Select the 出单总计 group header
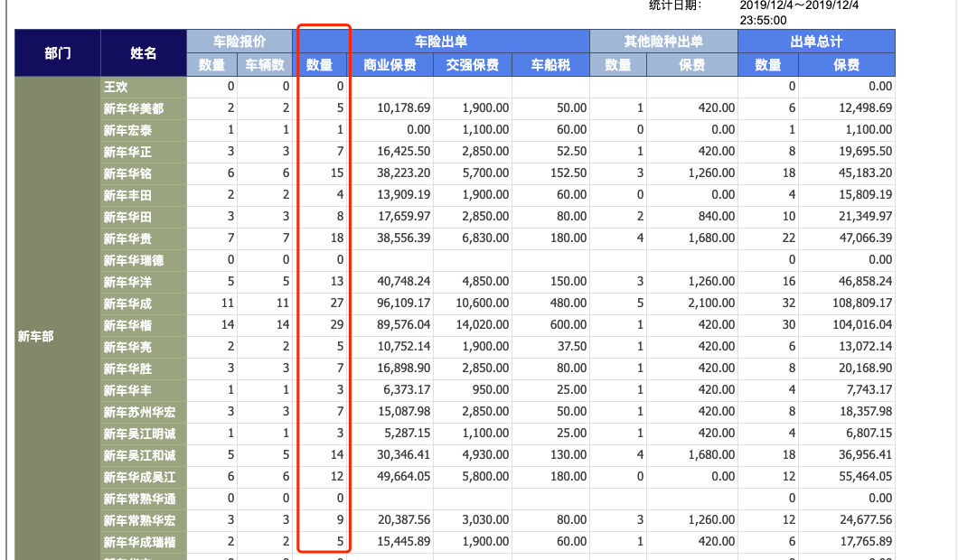This screenshot has width=958, height=560. pyautogui.click(x=816, y=42)
